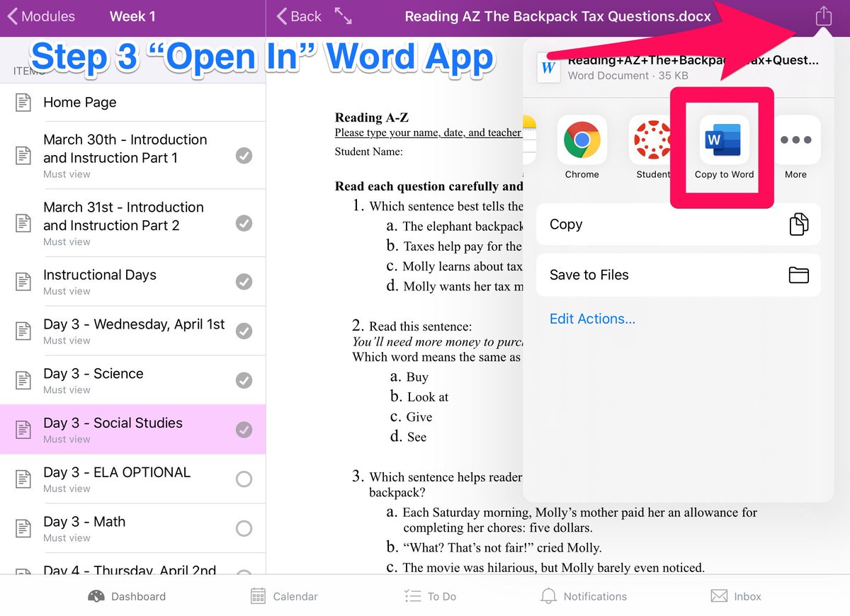Open the Notifications tab
The height and width of the screenshot is (616, 850).
click(x=584, y=596)
